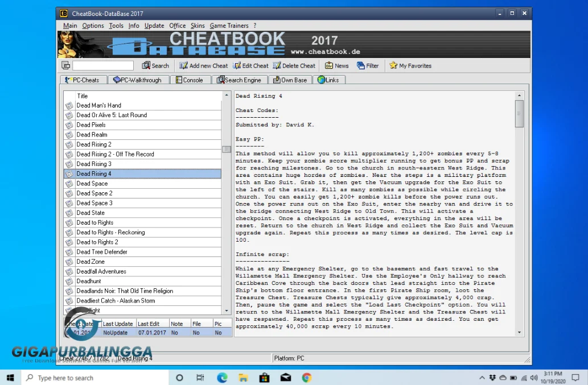Screen dimensions: 588x385
Task: Select the Dead Realm entry
Action: (142, 134)
